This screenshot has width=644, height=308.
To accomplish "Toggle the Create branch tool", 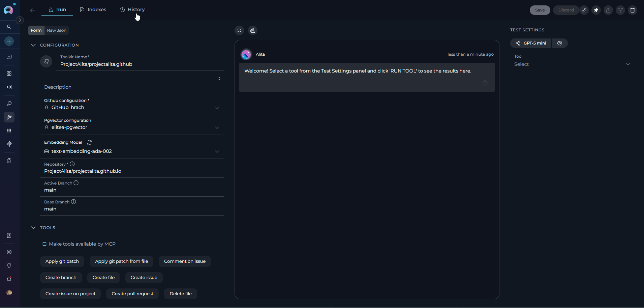I will pyautogui.click(x=61, y=278).
